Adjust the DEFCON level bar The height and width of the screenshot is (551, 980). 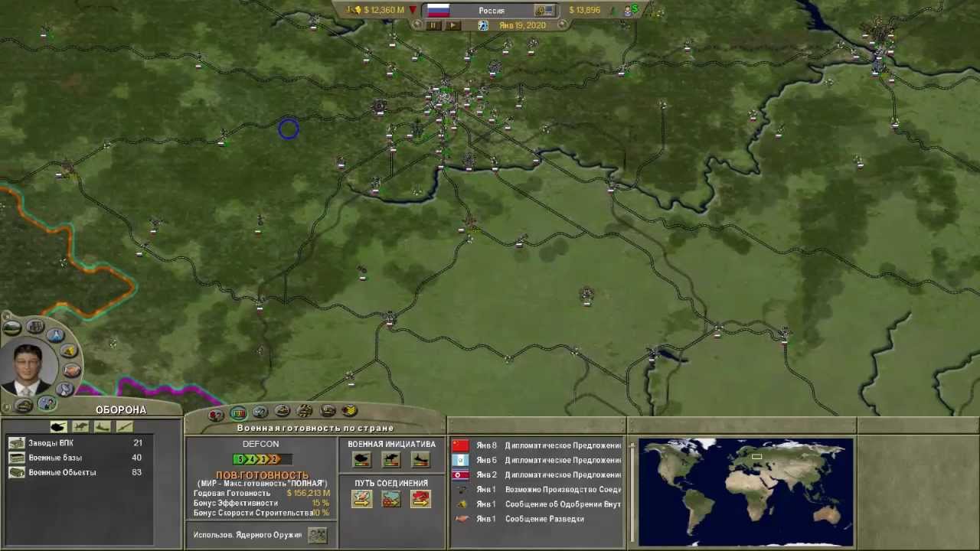pos(262,459)
